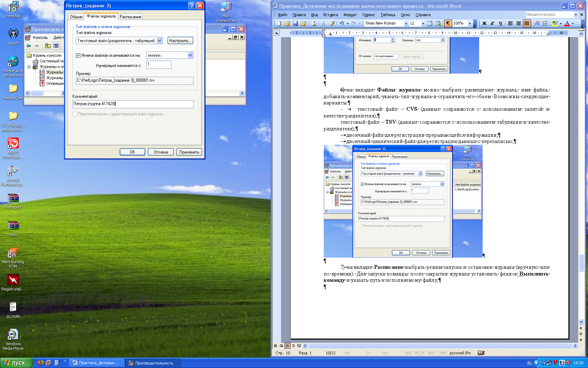Open Print Preview in the Word toolbar
The width and height of the screenshot is (588, 368).
click(314, 23)
